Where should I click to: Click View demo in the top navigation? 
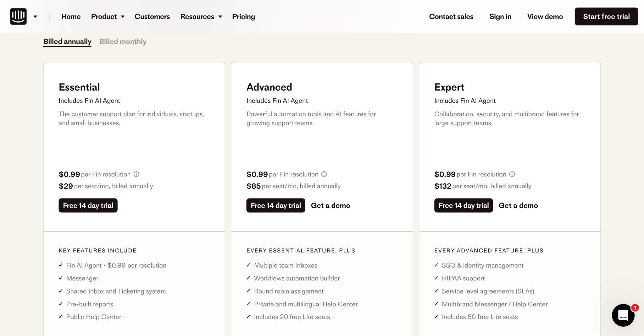pyautogui.click(x=545, y=16)
